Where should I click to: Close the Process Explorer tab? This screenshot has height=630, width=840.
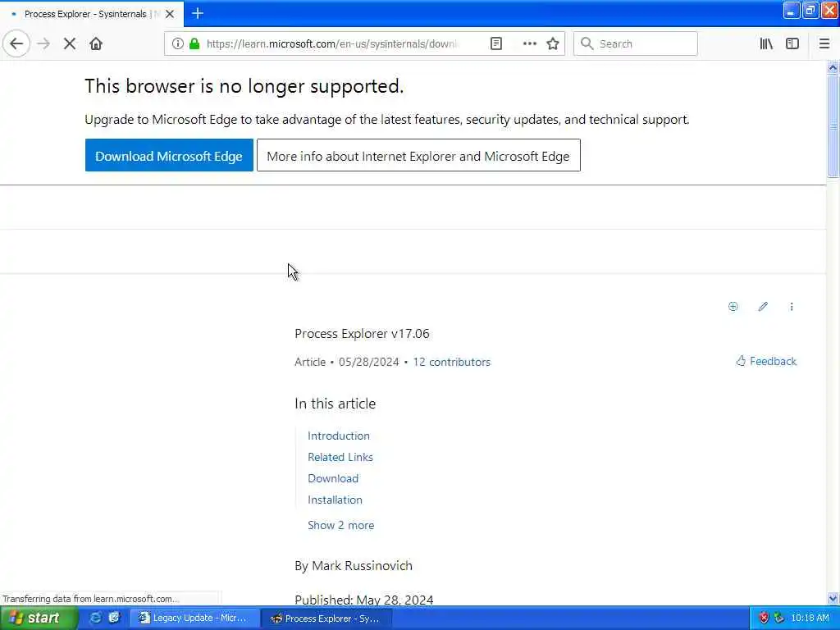tap(170, 14)
